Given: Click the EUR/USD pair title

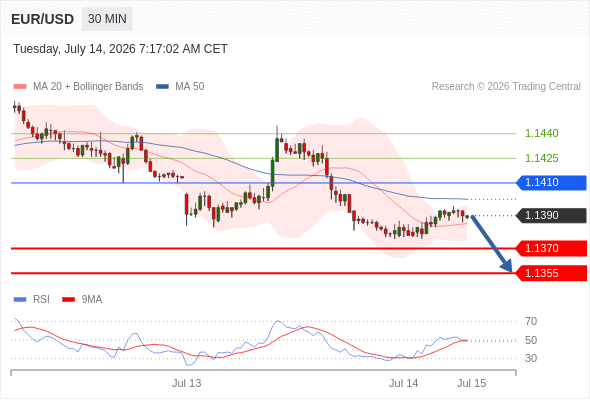Looking at the screenshot, I should [x=43, y=19].
